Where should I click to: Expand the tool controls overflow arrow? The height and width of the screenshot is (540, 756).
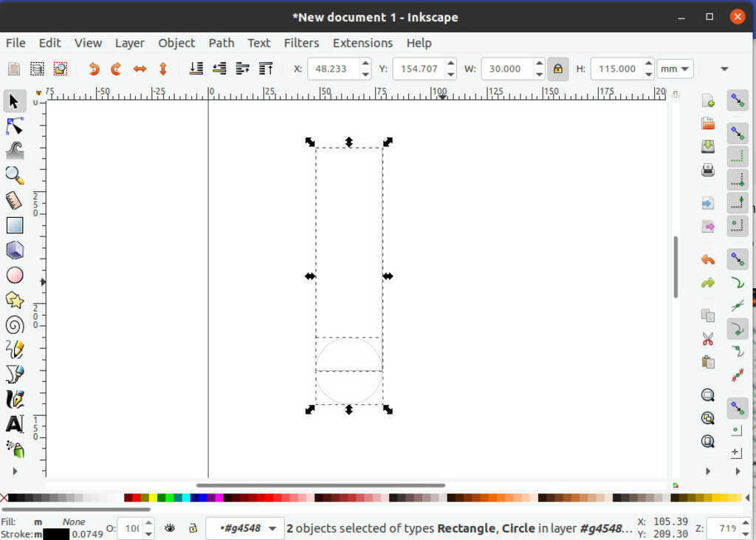point(724,69)
